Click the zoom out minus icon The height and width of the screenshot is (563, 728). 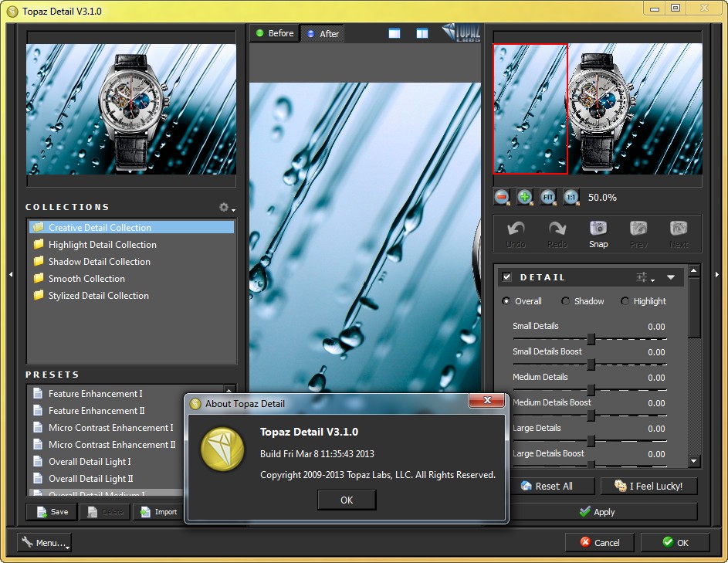[x=502, y=198]
